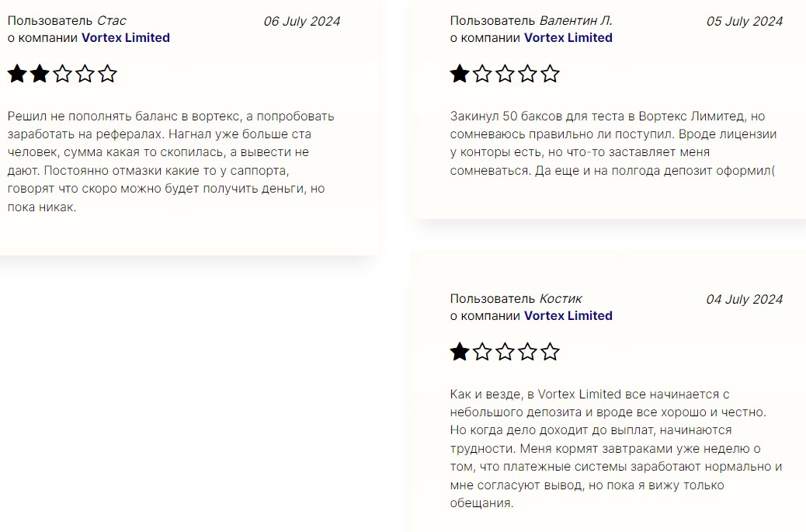
Task: Click the filled star in Костик's rating
Action: click(x=460, y=353)
